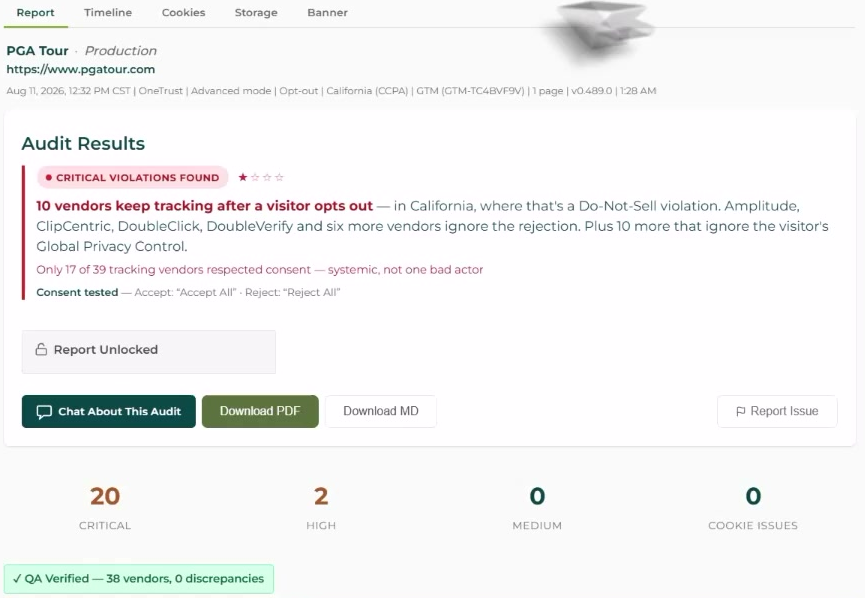Open the Storage tab

pos(256,13)
